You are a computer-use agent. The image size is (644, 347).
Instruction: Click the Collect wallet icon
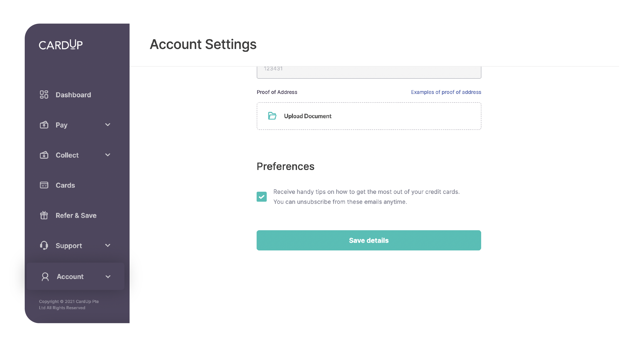pyautogui.click(x=44, y=155)
